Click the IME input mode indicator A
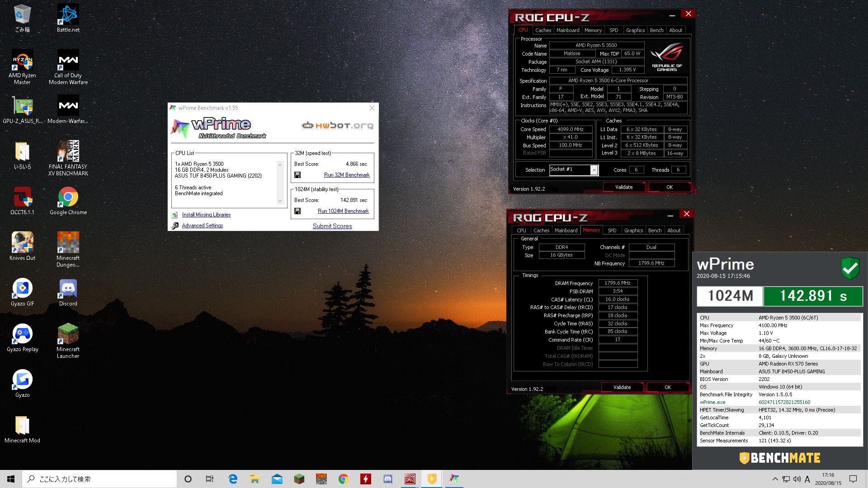The image size is (868, 488). [807, 479]
